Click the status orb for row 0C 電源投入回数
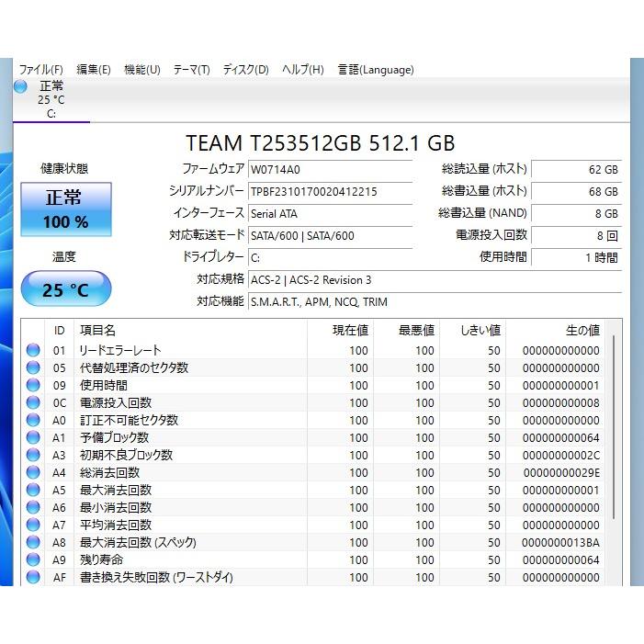This screenshot has height=644, width=644. (33, 402)
